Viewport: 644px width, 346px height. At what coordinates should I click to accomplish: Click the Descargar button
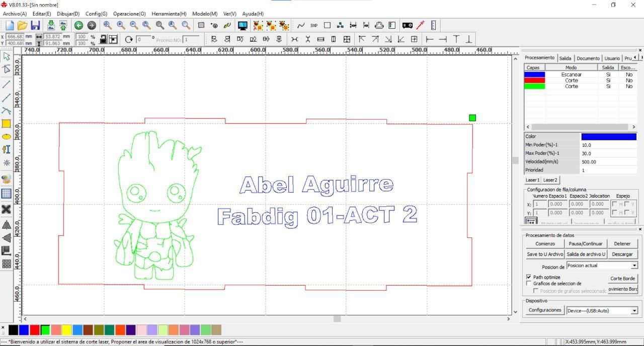[622, 254]
